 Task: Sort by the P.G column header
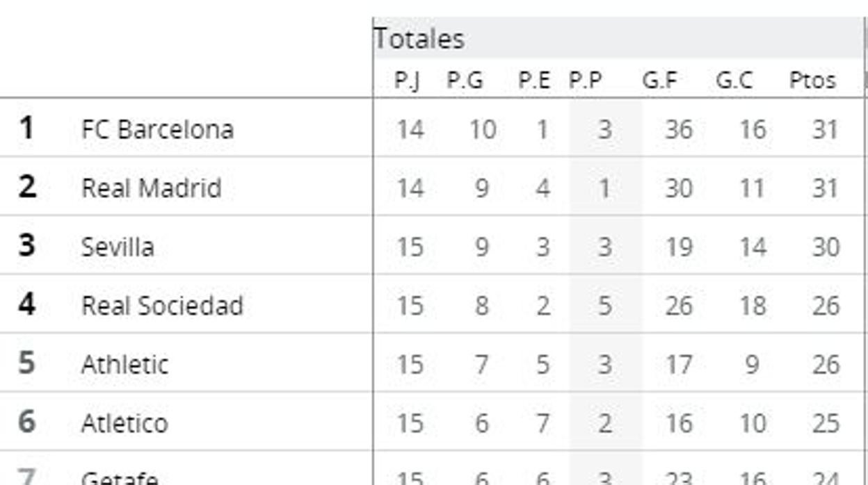[465, 81]
